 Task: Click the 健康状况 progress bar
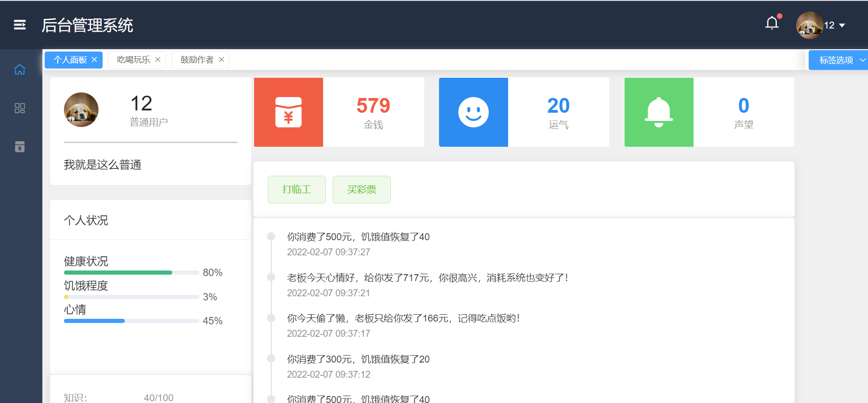(x=132, y=273)
